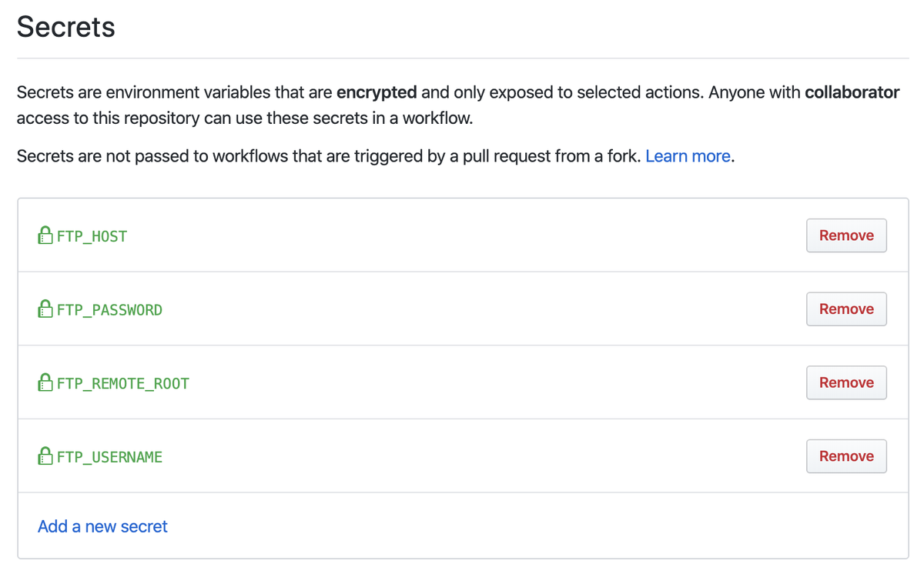Click the lock icon beside FTP_PASSWORD
Screen dimensions: 924x574
point(45,309)
